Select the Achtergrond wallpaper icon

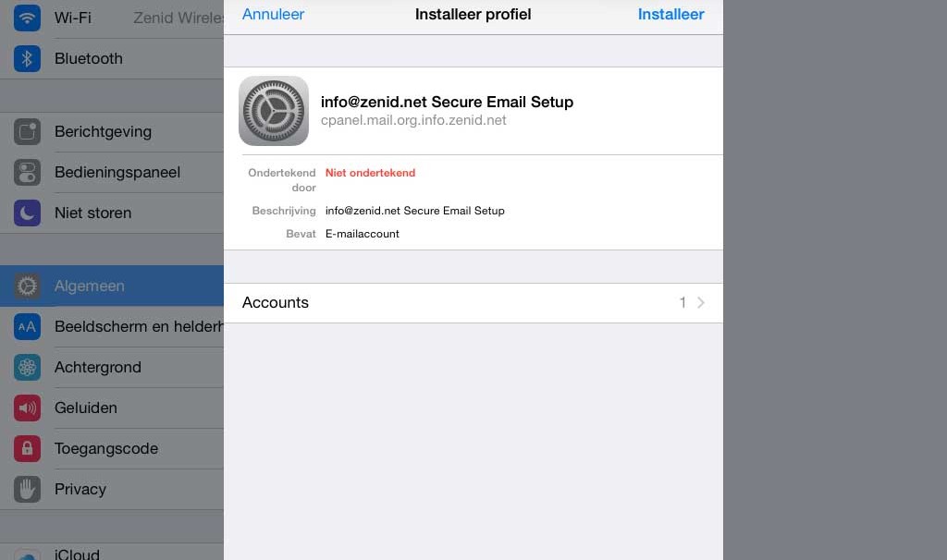(x=27, y=367)
